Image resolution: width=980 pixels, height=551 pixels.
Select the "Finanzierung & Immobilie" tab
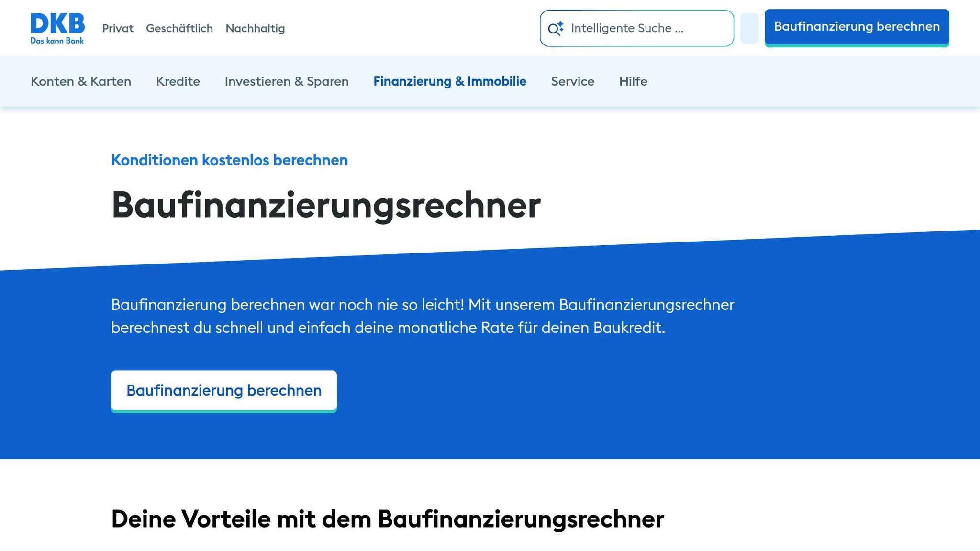tap(450, 81)
